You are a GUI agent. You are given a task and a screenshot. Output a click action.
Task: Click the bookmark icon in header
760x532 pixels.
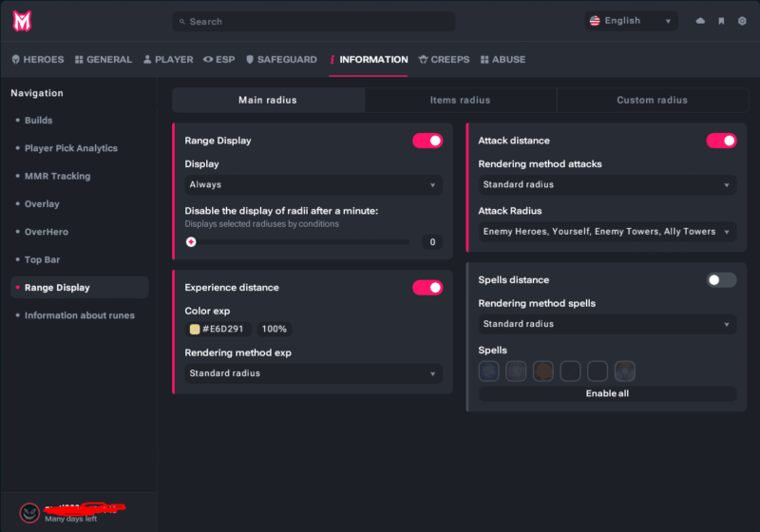721,21
